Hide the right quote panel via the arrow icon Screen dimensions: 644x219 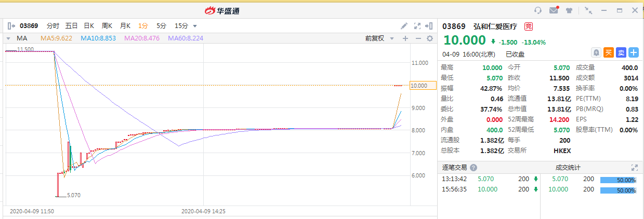(x=429, y=25)
